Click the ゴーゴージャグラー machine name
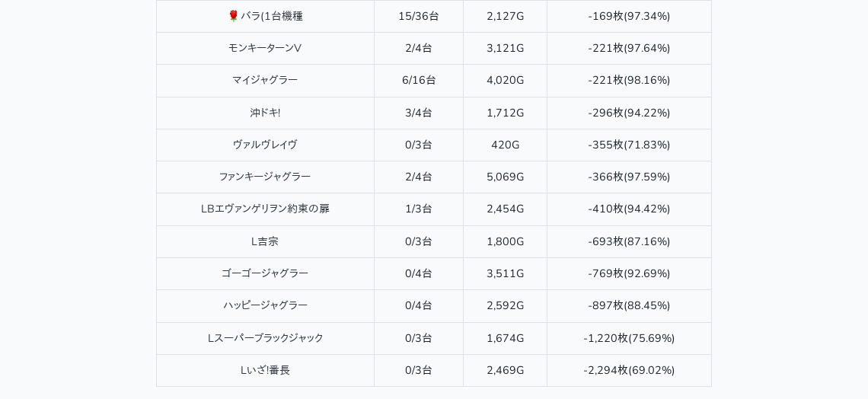Viewport: 868px width, 399px height. pos(265,273)
